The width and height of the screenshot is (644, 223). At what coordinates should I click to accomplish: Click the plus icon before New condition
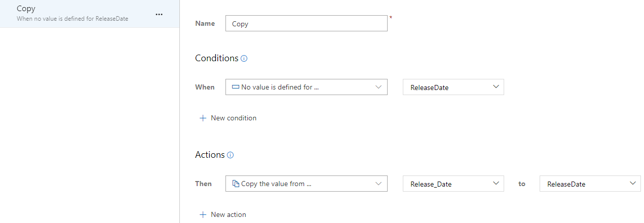click(x=203, y=118)
